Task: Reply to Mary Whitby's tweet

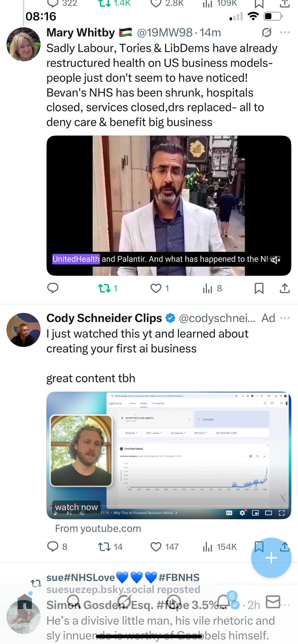Action: coord(53,288)
